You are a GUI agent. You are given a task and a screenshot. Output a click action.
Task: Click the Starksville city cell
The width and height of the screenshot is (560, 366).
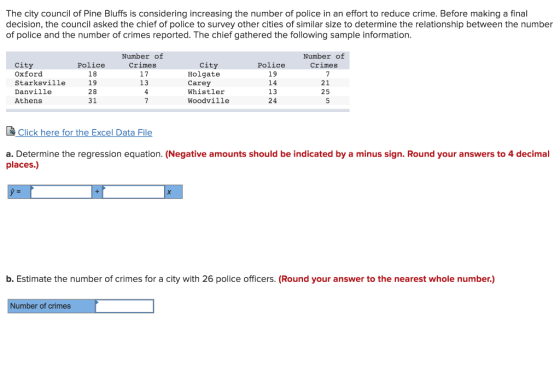click(x=40, y=83)
